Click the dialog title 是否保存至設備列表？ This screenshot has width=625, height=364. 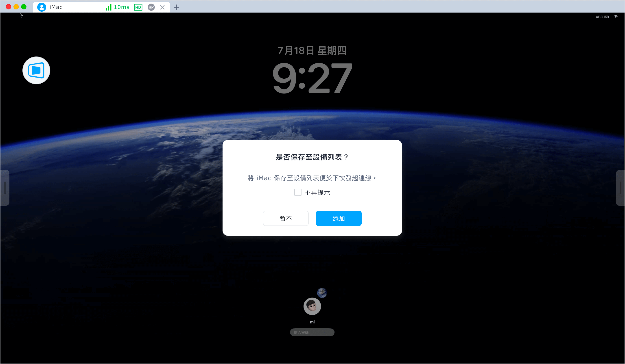tap(312, 157)
